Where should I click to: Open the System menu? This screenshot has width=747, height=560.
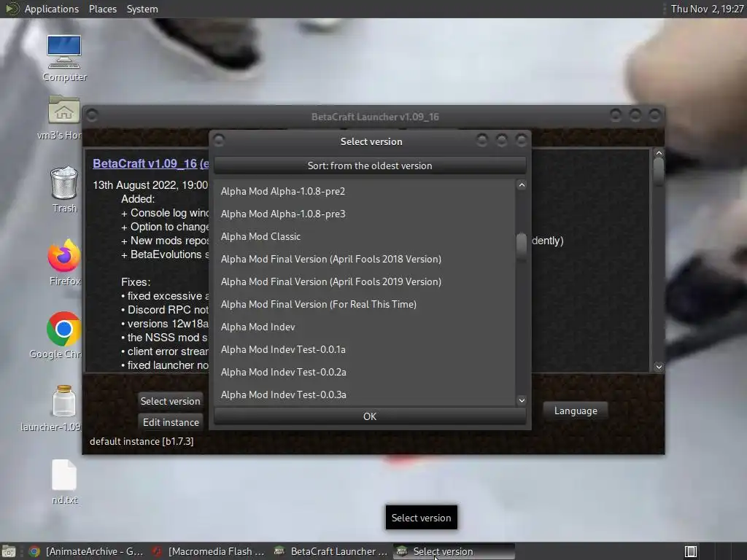142,9
